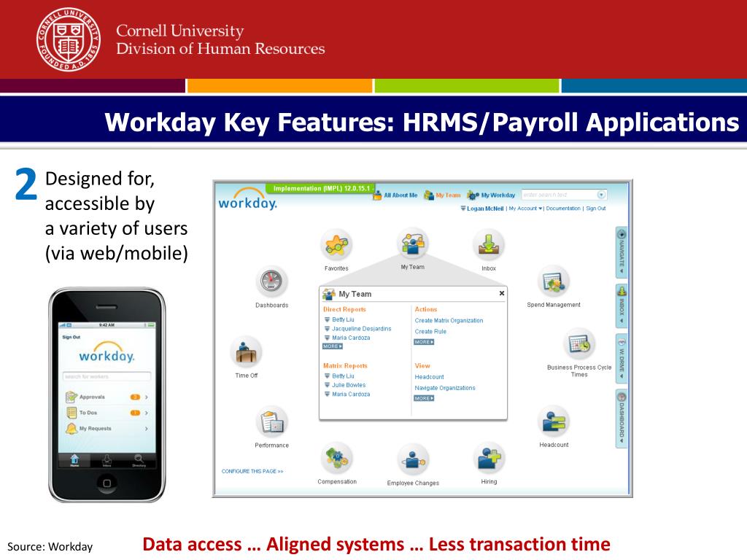The height and width of the screenshot is (560, 747).
Task: Expand Logan McNeil related actions arrow
Action: click(x=463, y=209)
